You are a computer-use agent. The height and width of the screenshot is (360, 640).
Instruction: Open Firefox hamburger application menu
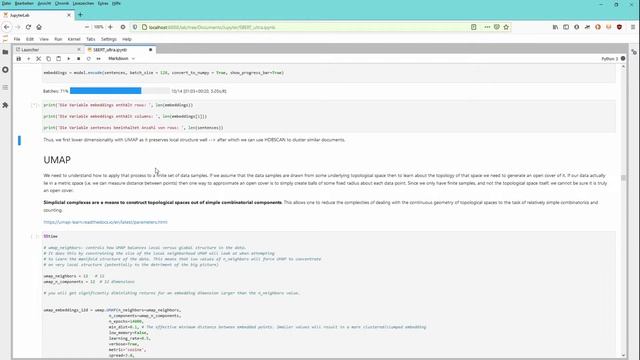pyautogui.click(x=633, y=27)
